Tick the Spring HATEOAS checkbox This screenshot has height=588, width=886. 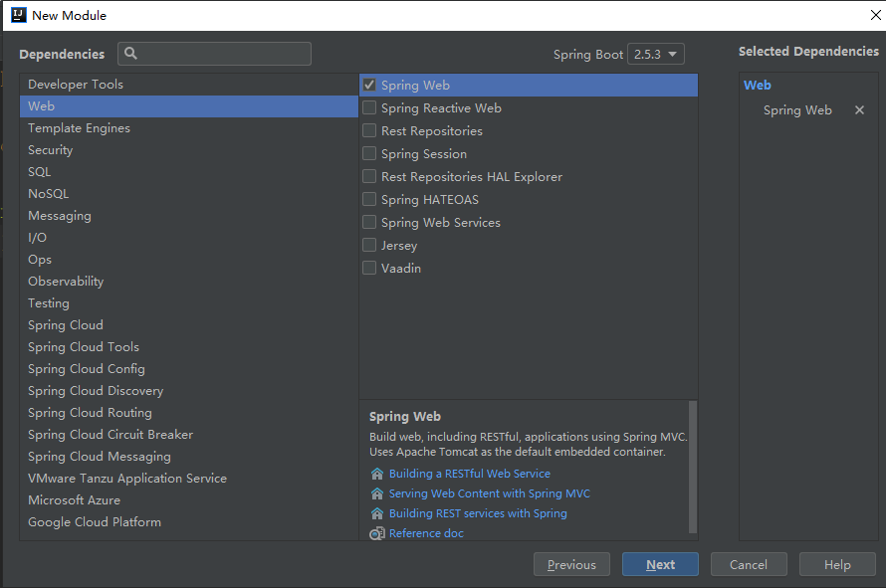(x=369, y=199)
